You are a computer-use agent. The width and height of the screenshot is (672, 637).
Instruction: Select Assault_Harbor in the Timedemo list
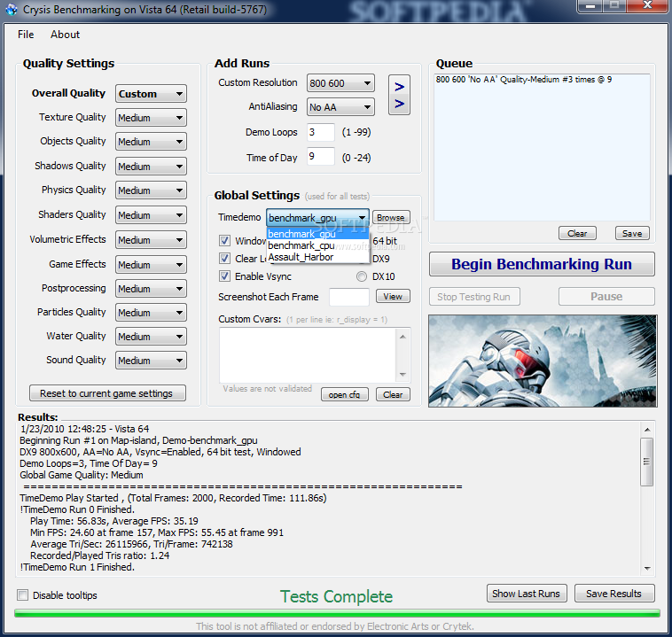click(317, 257)
